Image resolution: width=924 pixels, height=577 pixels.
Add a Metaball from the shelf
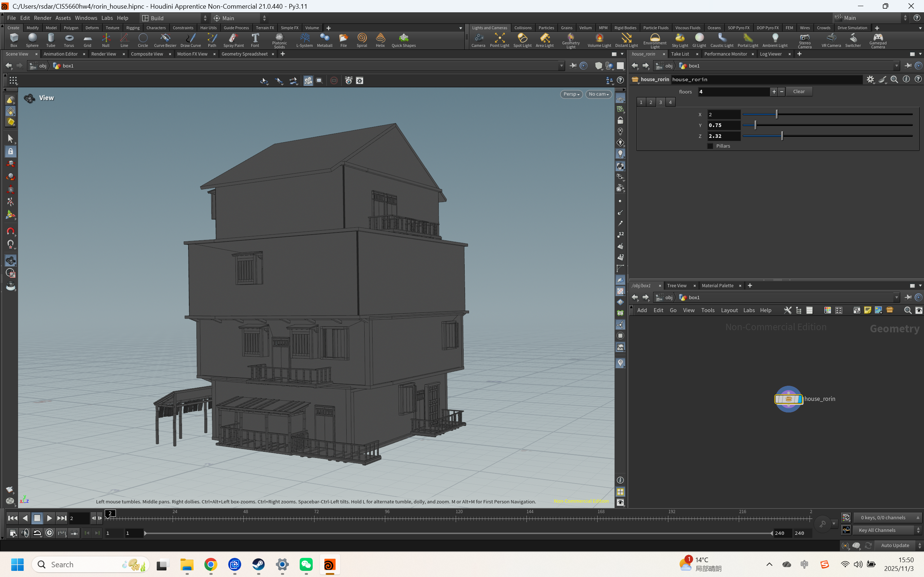(x=325, y=40)
